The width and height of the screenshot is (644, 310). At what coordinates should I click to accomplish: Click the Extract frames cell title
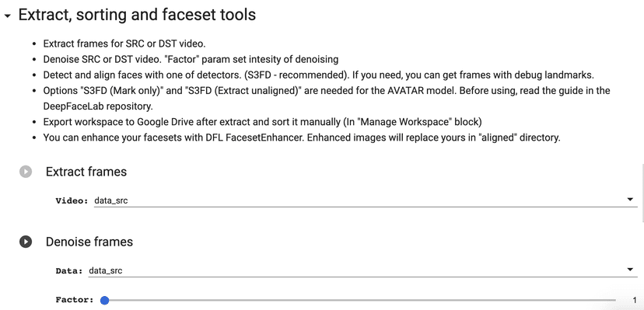[x=86, y=172]
